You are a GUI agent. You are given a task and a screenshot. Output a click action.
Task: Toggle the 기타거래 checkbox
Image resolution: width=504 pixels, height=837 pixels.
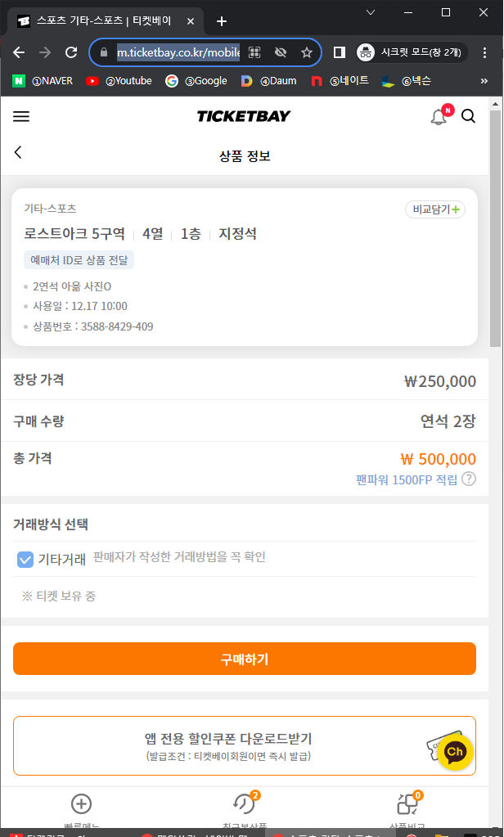click(25, 560)
